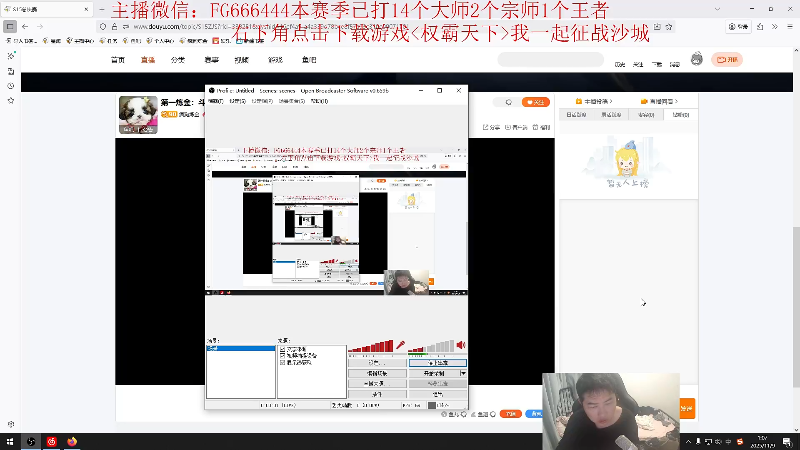The width and height of the screenshot is (800, 450).
Task: Open the browser overflow chevron menu
Action: point(774,27)
